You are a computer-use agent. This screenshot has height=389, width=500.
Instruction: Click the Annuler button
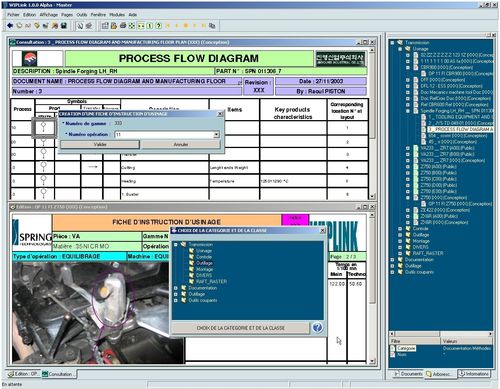[181, 144]
